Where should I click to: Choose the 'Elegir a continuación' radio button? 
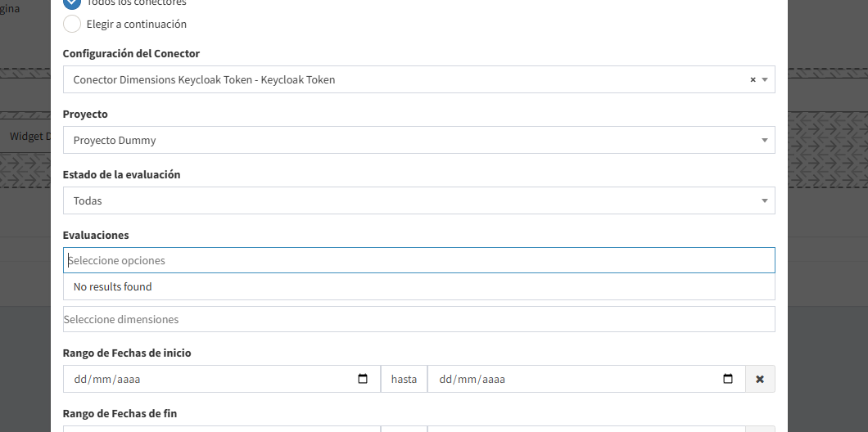tap(72, 24)
